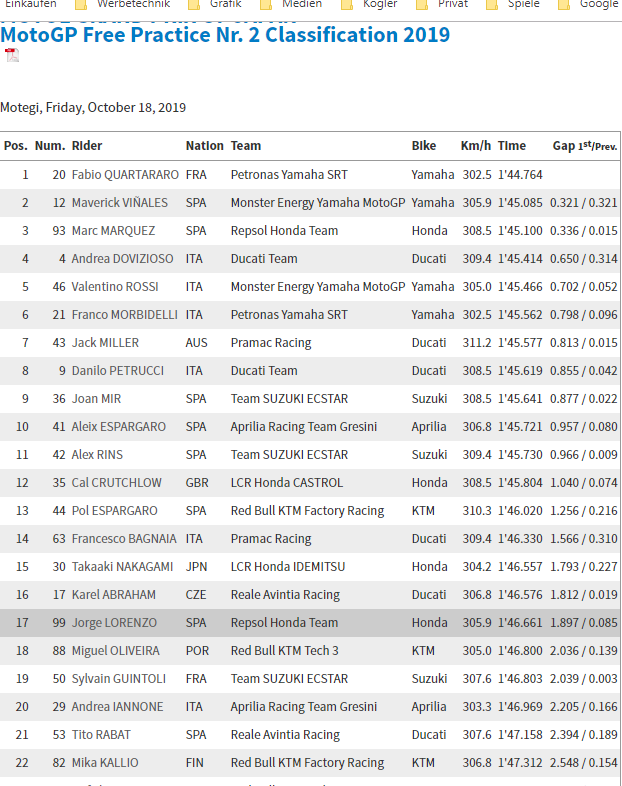Click rider number 93 in Marquez's row

click(x=59, y=231)
